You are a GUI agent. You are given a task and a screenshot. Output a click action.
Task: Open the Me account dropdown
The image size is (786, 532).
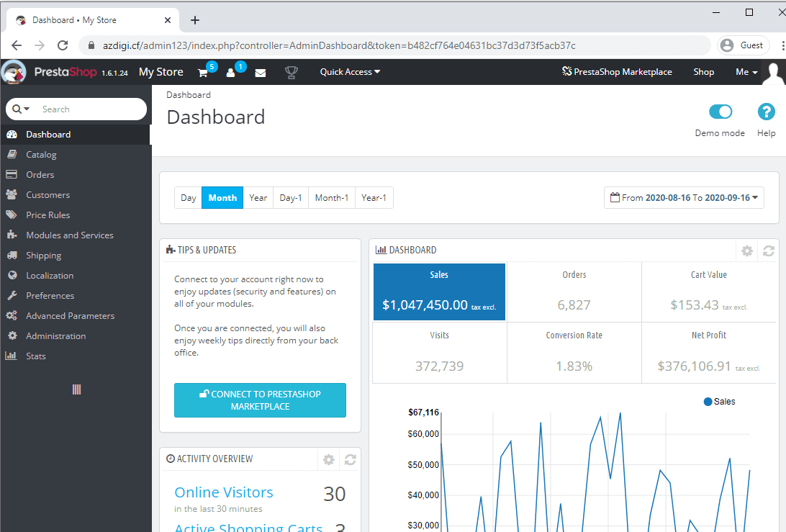(746, 72)
